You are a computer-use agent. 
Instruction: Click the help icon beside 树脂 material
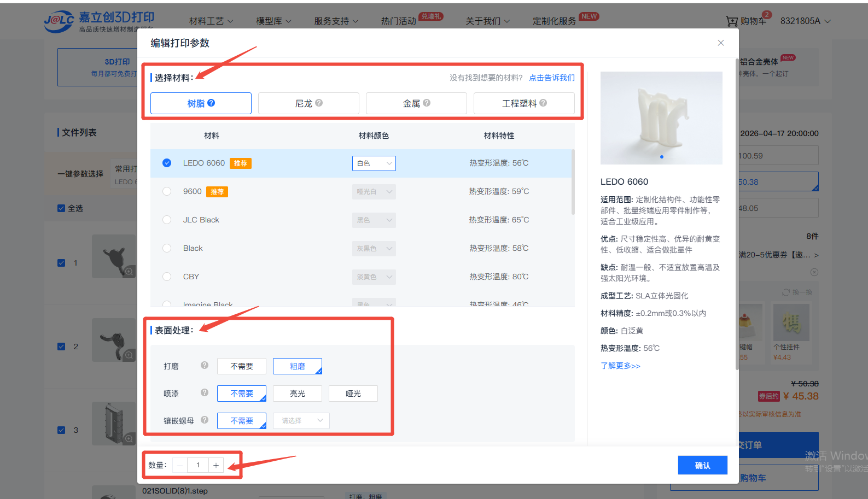pos(211,103)
